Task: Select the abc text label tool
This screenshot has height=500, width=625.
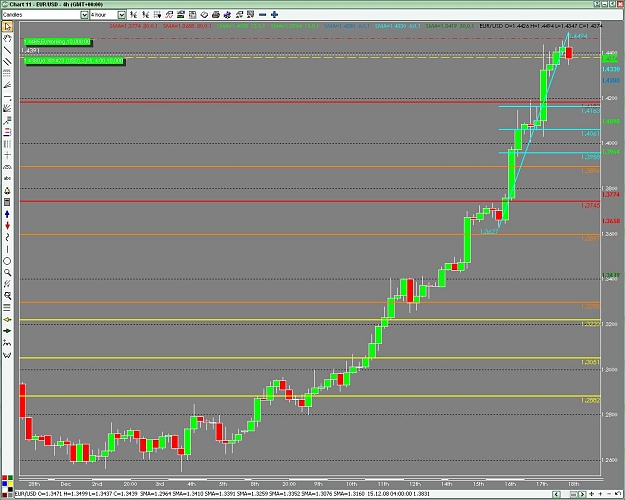Action: (x=7, y=179)
